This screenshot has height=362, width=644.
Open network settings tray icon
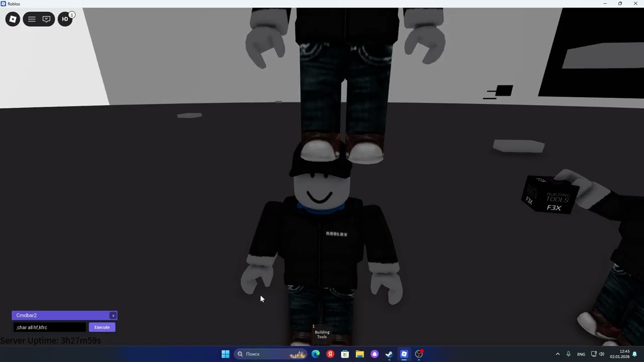pos(594,354)
